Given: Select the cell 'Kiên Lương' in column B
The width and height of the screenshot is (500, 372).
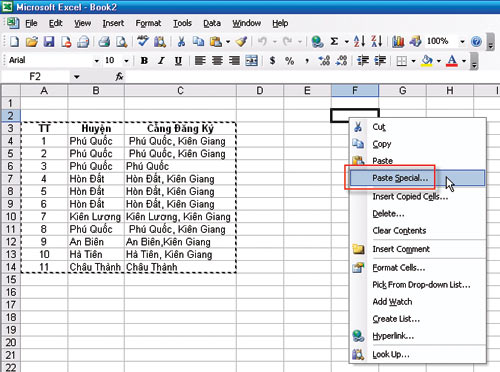Looking at the screenshot, I should point(96,217).
